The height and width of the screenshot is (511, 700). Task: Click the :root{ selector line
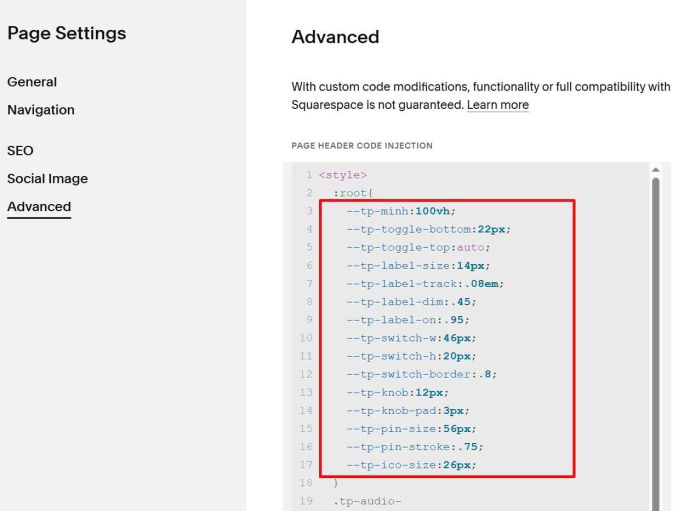coord(354,193)
